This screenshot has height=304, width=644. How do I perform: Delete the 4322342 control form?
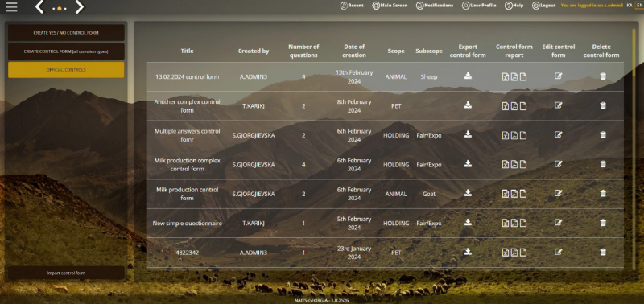[603, 252]
